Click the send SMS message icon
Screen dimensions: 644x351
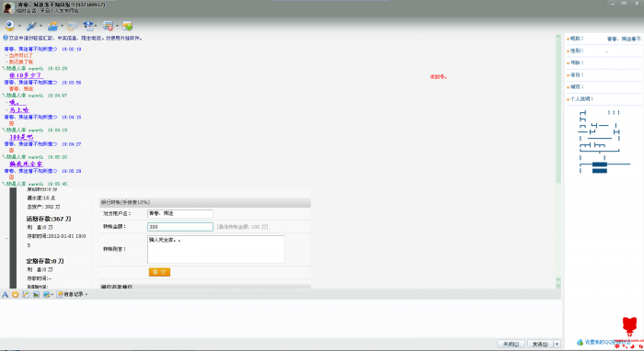point(73,27)
